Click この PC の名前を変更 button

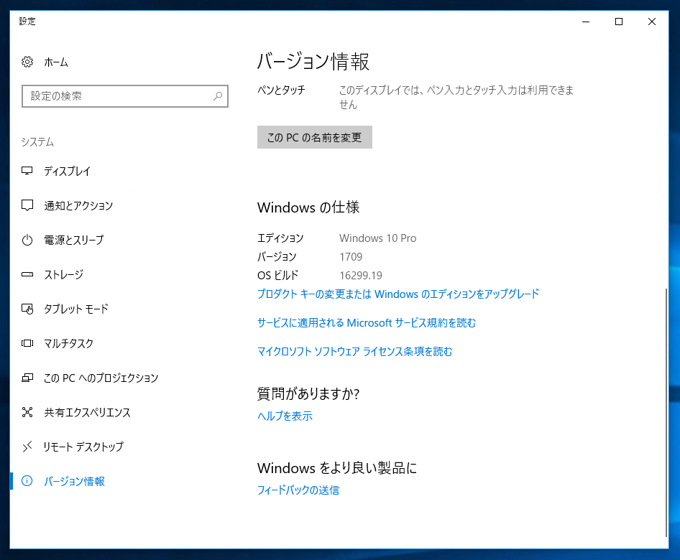pos(314,138)
